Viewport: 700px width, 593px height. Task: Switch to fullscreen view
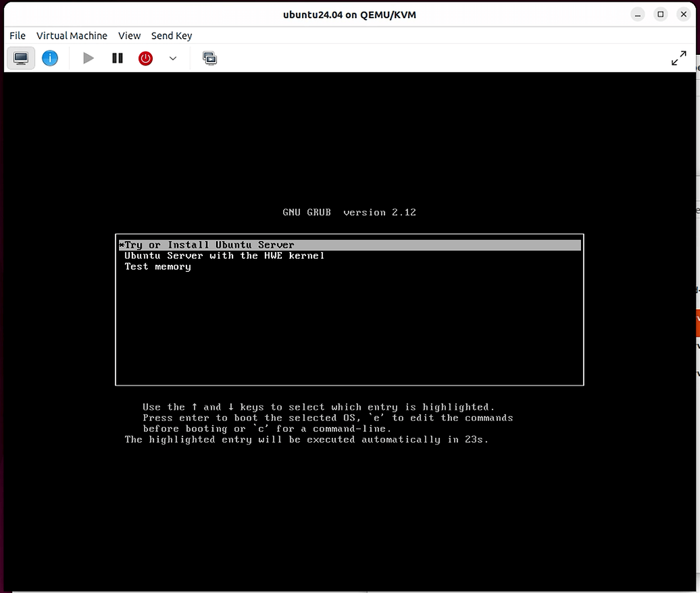(x=678, y=58)
